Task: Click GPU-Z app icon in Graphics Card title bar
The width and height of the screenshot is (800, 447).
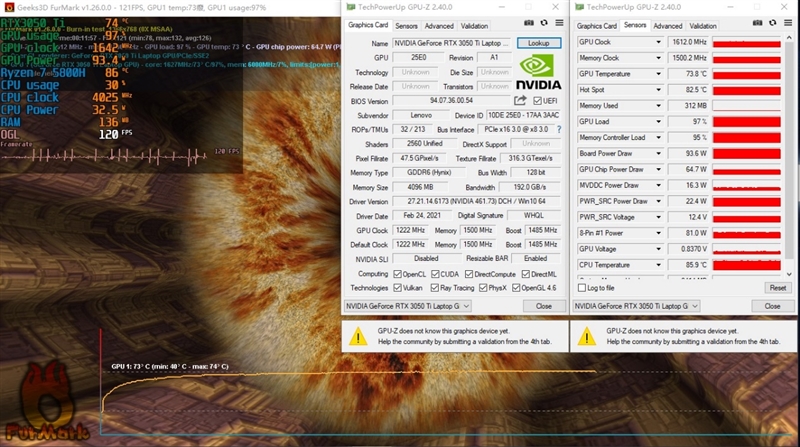Action: coord(350,7)
